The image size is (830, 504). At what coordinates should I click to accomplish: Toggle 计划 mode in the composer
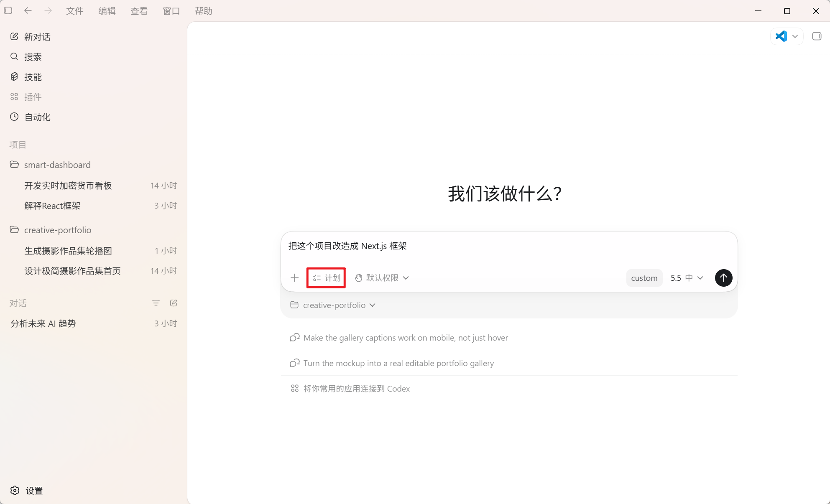(x=327, y=278)
